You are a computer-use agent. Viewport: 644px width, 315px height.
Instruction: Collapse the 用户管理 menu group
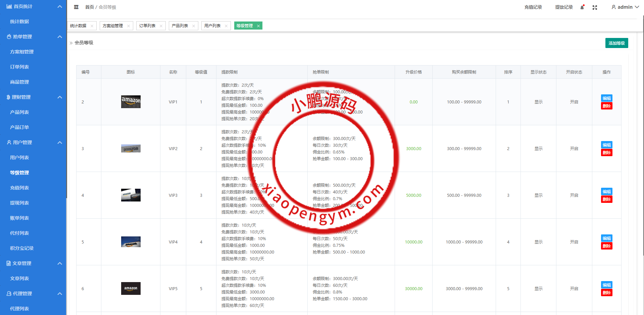point(60,142)
